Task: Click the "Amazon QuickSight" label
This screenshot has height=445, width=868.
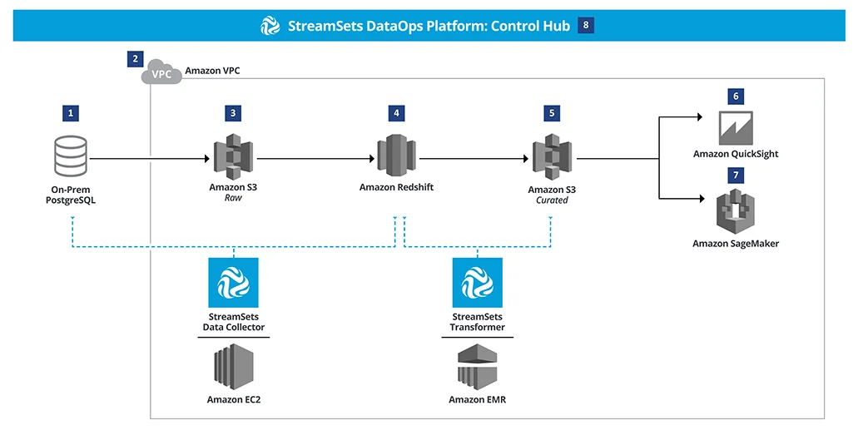Action: click(x=736, y=154)
